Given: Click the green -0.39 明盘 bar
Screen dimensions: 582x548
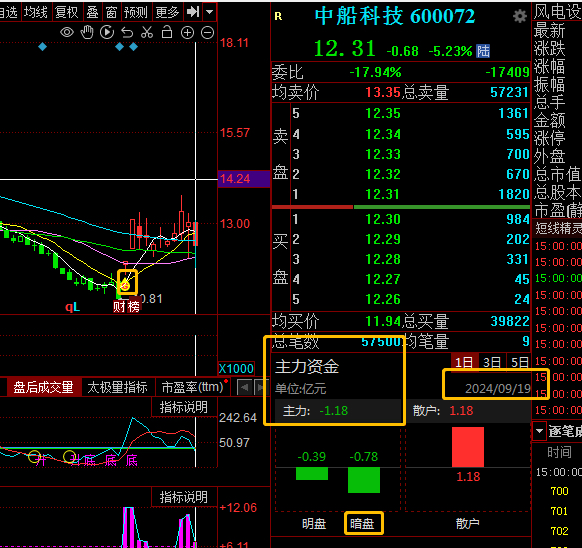Looking at the screenshot, I should pos(312,474).
